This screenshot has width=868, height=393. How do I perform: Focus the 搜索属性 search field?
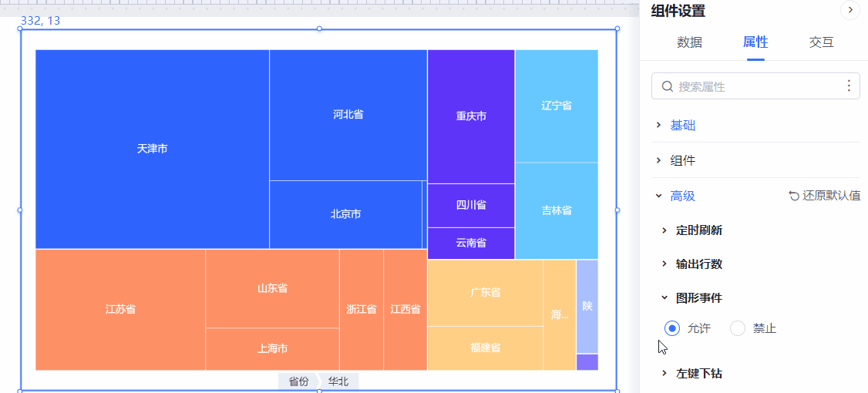[x=755, y=86]
